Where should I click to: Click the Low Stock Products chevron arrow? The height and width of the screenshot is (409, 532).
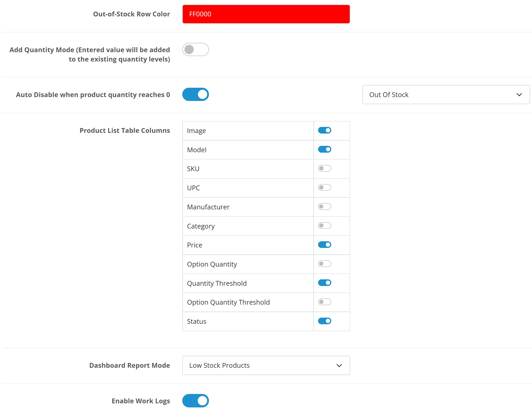tap(339, 366)
